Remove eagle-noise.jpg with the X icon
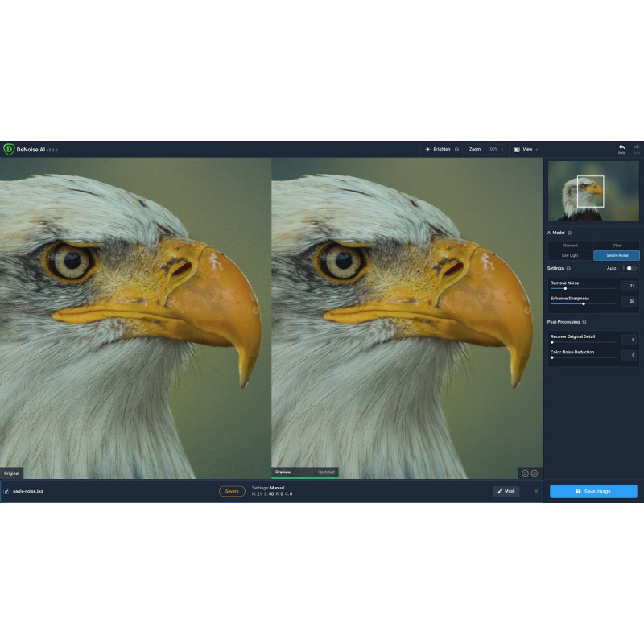The height and width of the screenshot is (644, 644). [536, 491]
